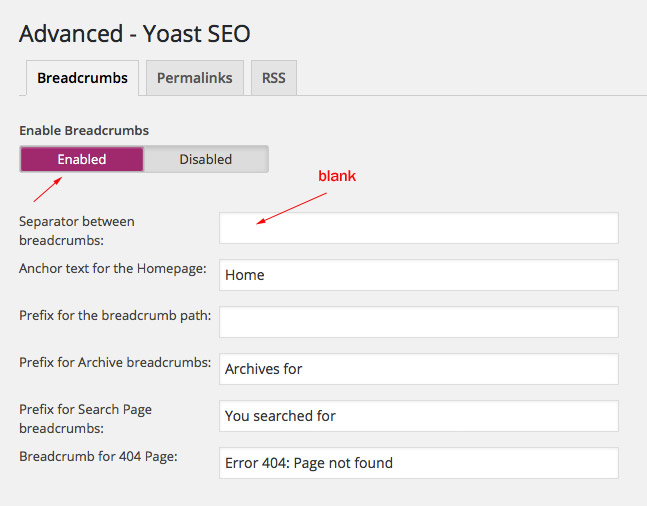647x506 pixels.
Task: Click the 'Anchor text for the Homepage:' label
Action: tap(112, 268)
